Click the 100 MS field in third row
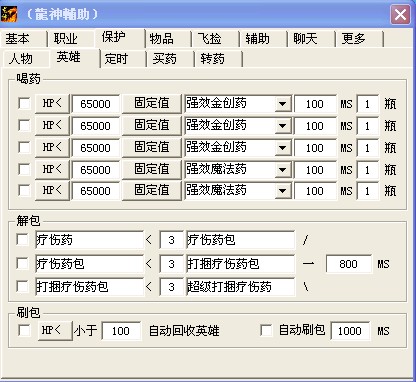The image size is (416, 382). (315, 148)
